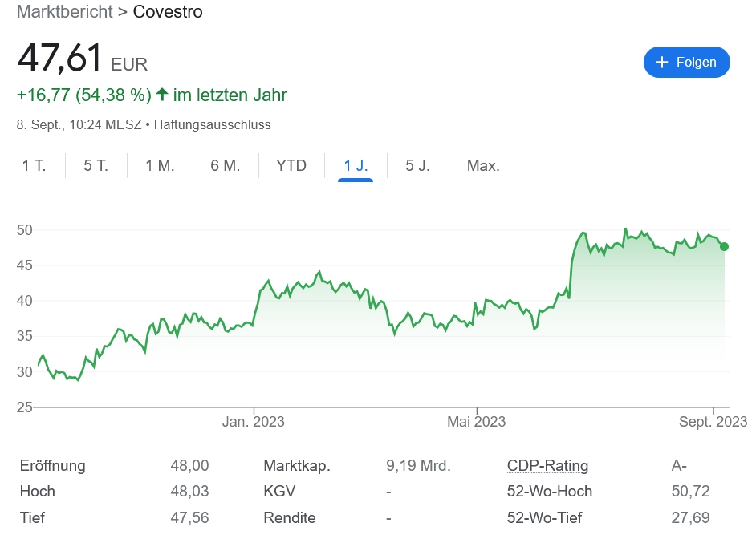Click the Mai 2023 axis label
Screen dimensions: 756x539
[x=477, y=421]
